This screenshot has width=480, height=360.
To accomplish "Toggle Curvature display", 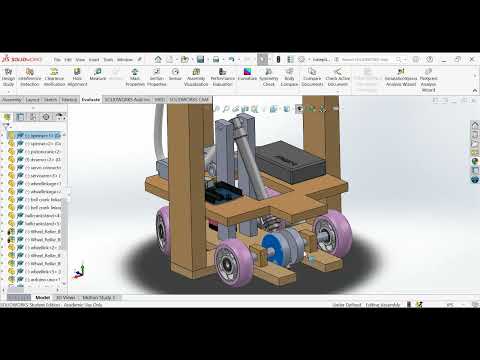I will pos(247,75).
